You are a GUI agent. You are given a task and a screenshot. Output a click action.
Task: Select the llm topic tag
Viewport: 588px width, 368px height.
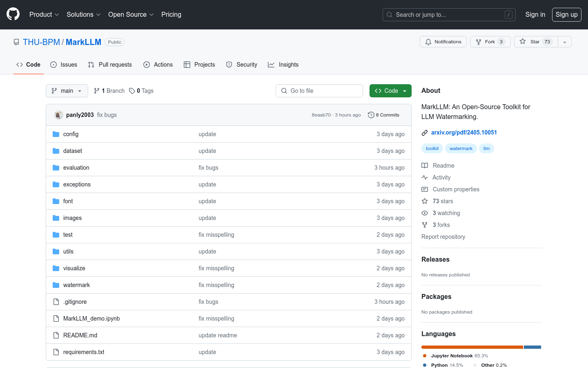coord(486,148)
